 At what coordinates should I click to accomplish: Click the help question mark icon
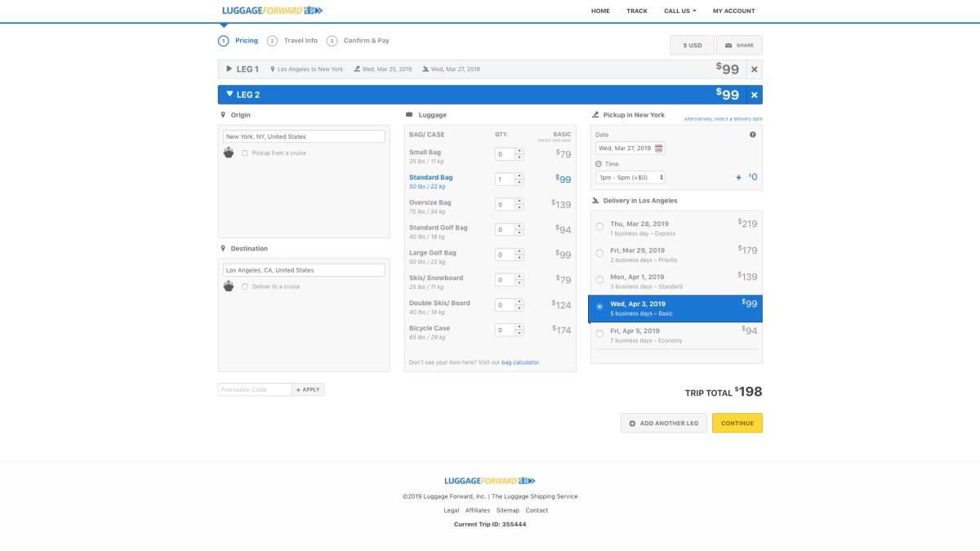(752, 135)
